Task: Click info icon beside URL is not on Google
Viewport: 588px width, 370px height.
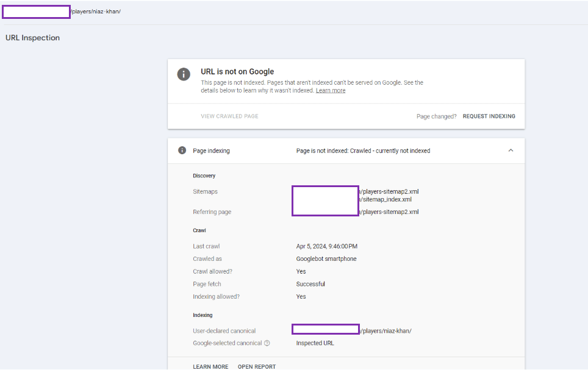Action: [184, 74]
